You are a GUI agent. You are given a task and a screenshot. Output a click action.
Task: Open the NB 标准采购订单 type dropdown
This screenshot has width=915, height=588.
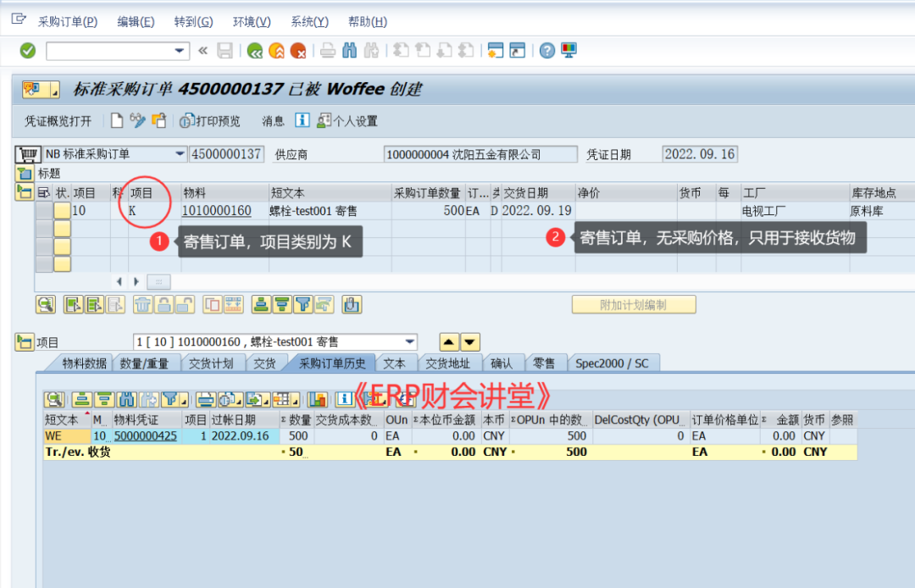[180, 154]
